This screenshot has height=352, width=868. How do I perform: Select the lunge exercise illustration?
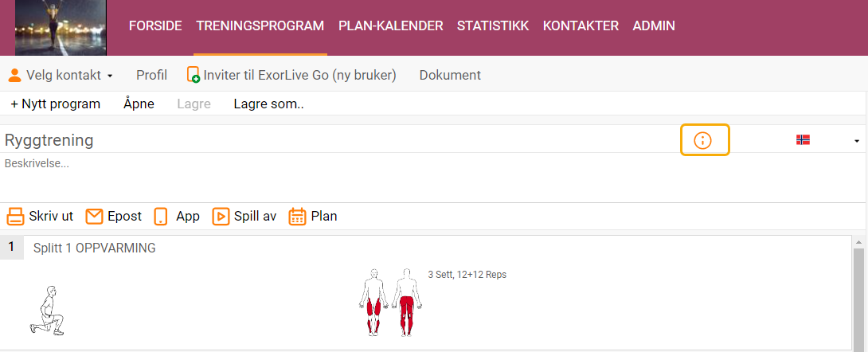47,311
